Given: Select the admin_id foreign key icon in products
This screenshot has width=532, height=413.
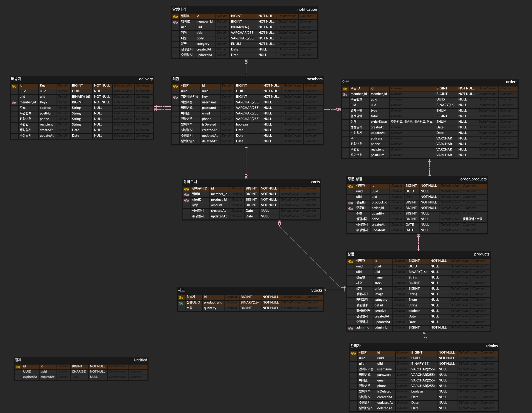Looking at the screenshot, I should click(x=351, y=328).
